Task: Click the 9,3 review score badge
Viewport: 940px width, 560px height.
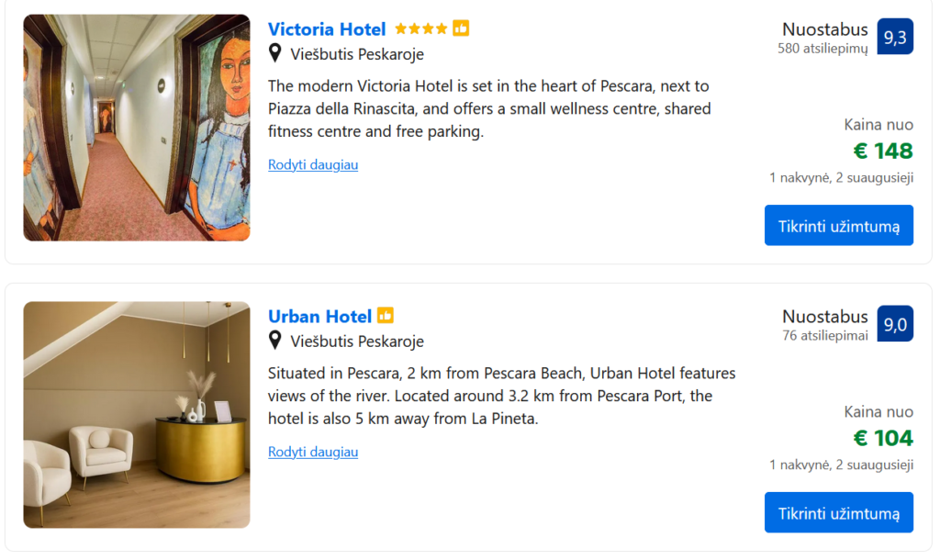Action: (895, 37)
